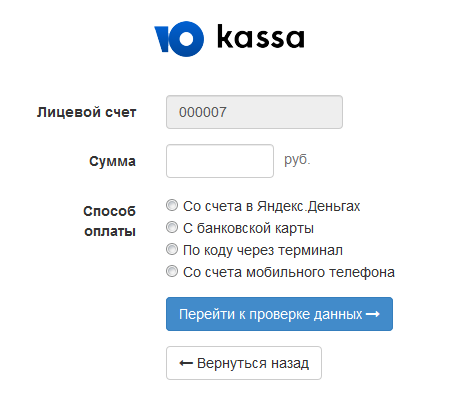Choose the bank card payment radio button
Screen dimensions: 457x418
[x=172, y=227]
